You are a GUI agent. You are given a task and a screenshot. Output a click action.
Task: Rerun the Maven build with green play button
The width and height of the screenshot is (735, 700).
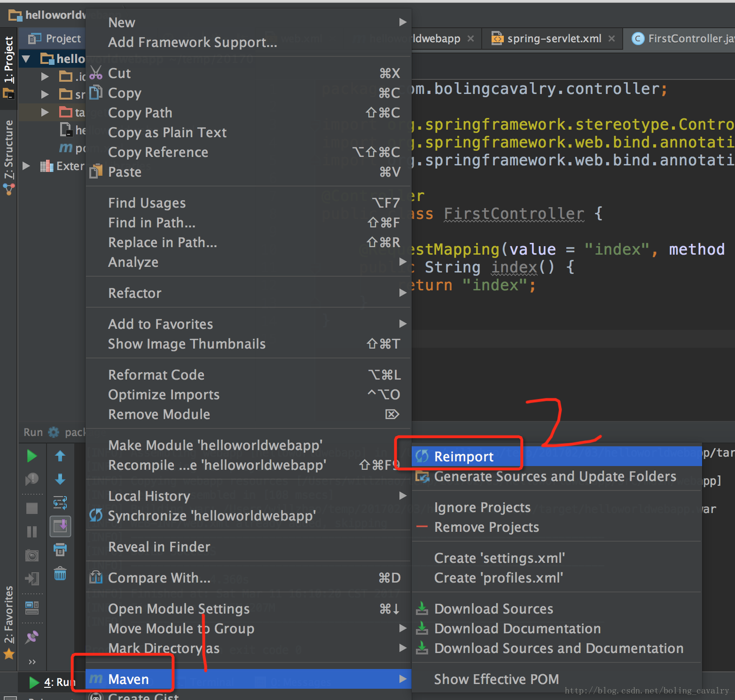coord(31,456)
